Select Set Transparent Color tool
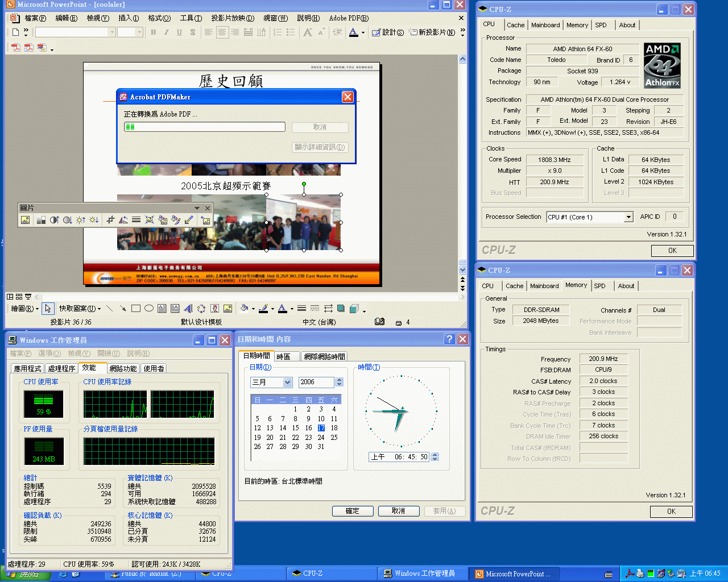This screenshot has height=582, width=728. pyautogui.click(x=189, y=220)
